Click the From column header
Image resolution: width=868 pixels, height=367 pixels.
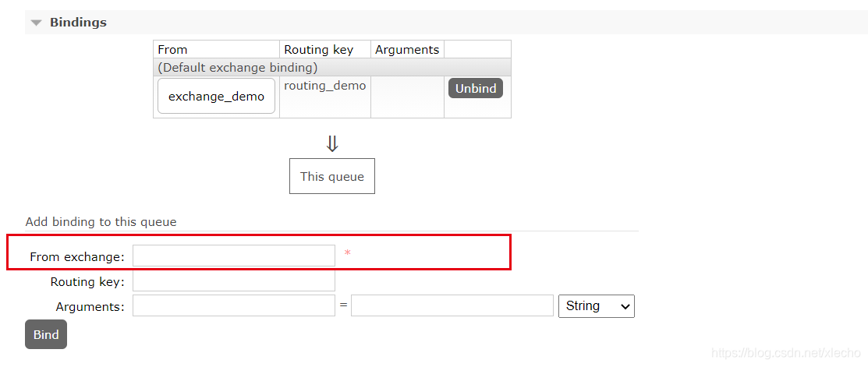pos(173,50)
